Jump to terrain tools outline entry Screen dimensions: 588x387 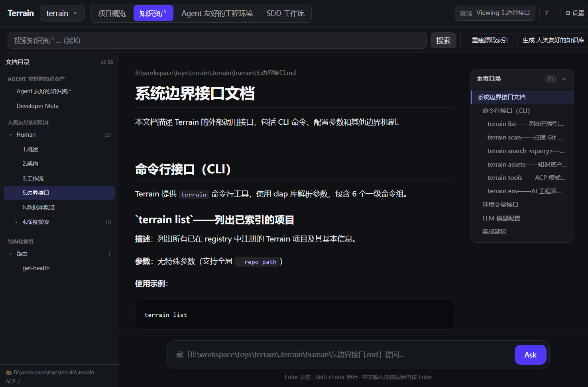click(x=522, y=178)
